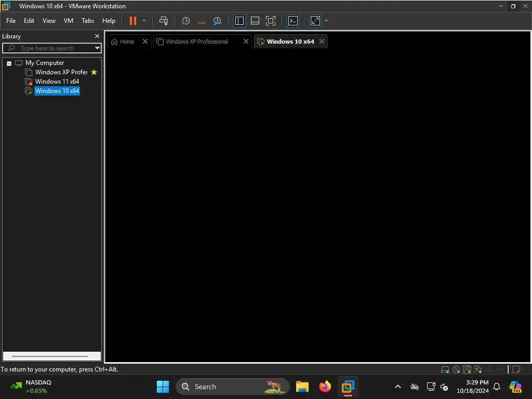Select Windows 10 x64 in the library
Screen dimensions: 532x399
coord(57,90)
